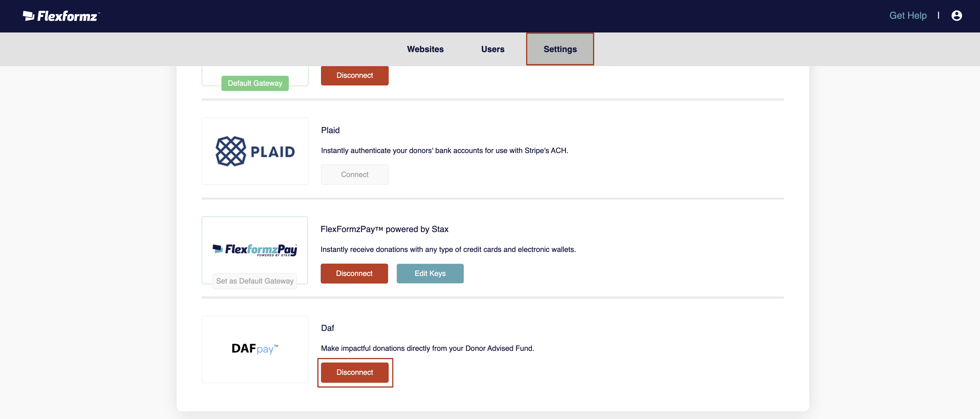The width and height of the screenshot is (980, 419).
Task: Open the Get Help link
Action: pyautogui.click(x=908, y=16)
